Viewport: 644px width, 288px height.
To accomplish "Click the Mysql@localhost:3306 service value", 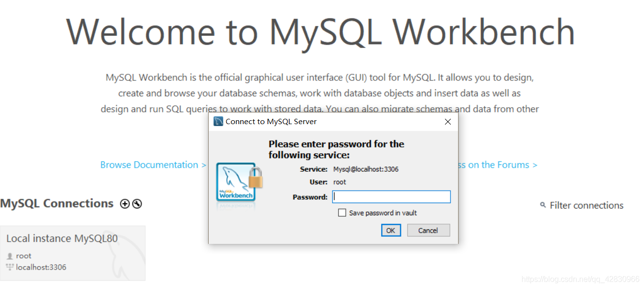I will (x=366, y=169).
